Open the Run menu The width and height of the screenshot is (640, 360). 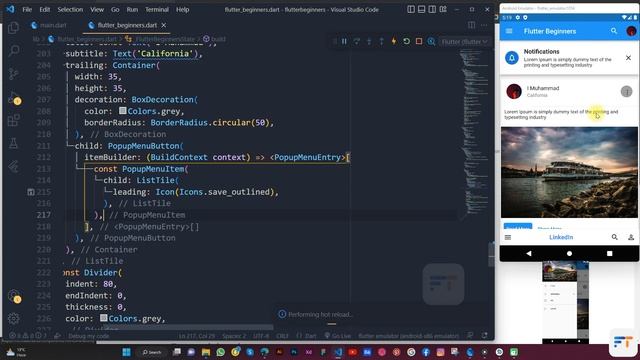click(x=132, y=9)
